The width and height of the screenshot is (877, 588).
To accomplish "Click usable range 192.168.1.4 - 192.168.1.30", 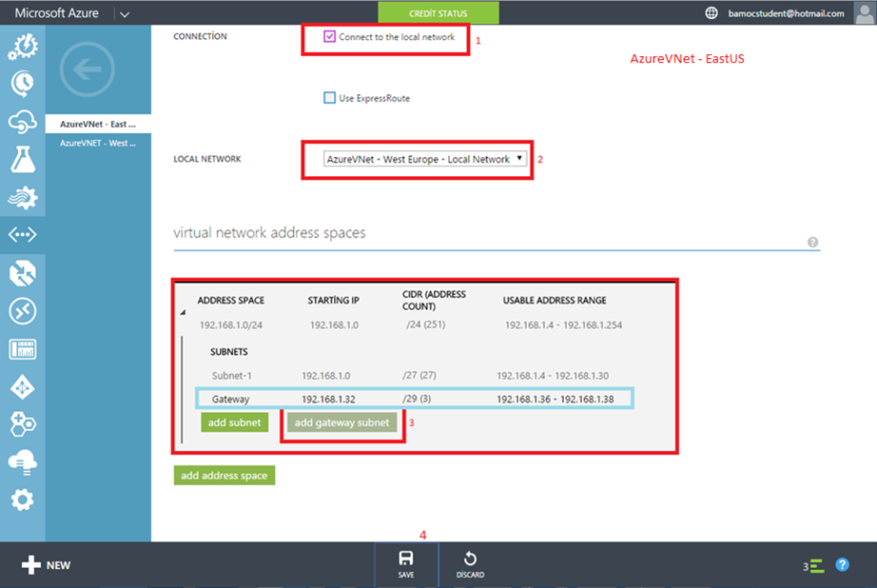I will click(x=553, y=376).
